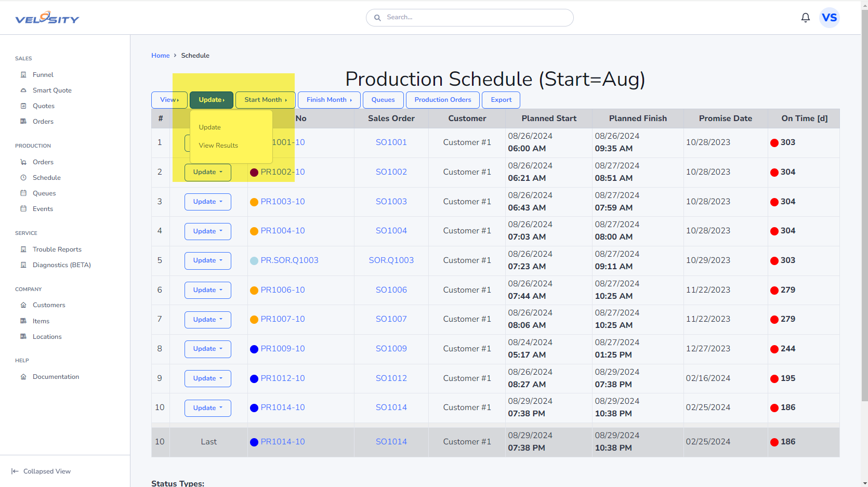
Task: Click the red status dot beside 303
Action: 774,143
